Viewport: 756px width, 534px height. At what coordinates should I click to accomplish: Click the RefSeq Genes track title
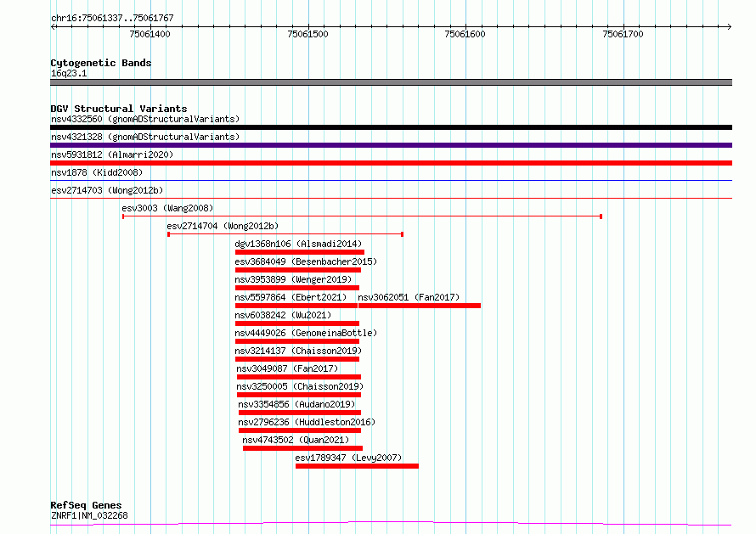[x=86, y=505]
